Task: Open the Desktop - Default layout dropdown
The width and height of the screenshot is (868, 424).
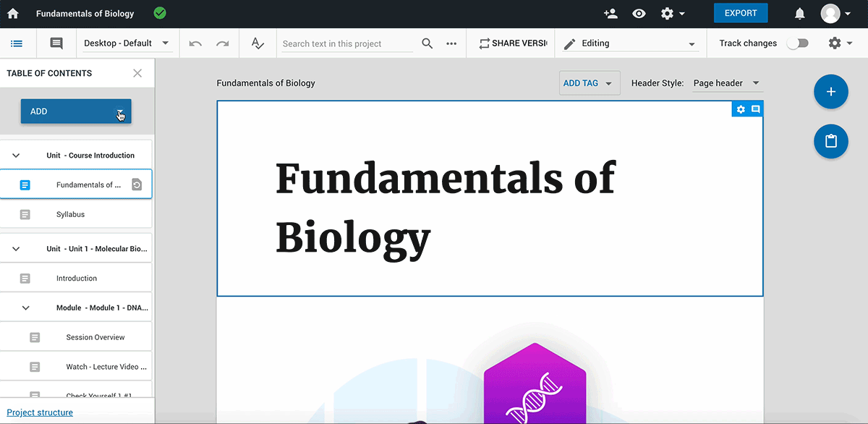Action: click(127, 43)
